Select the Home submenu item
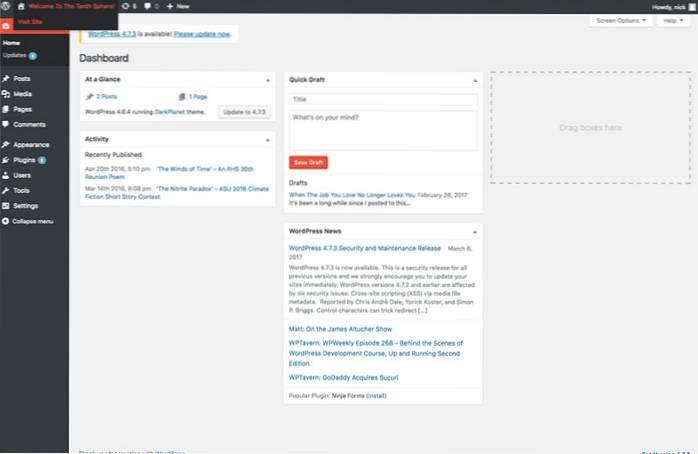 click(x=11, y=43)
